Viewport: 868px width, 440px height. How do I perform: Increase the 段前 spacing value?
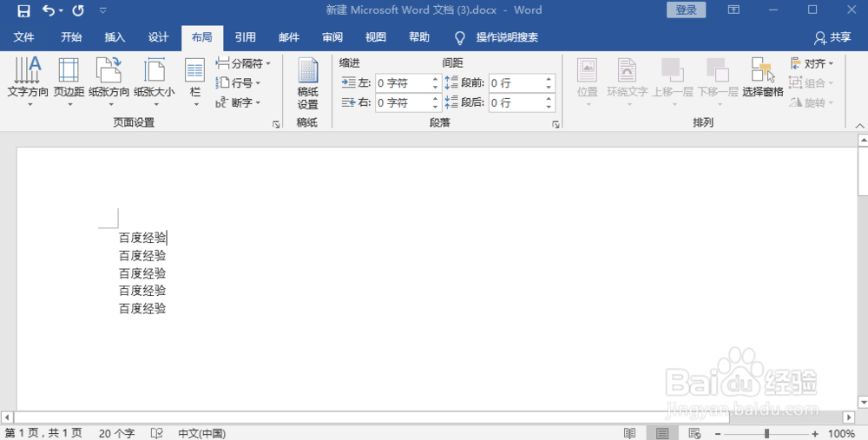pyautogui.click(x=549, y=79)
